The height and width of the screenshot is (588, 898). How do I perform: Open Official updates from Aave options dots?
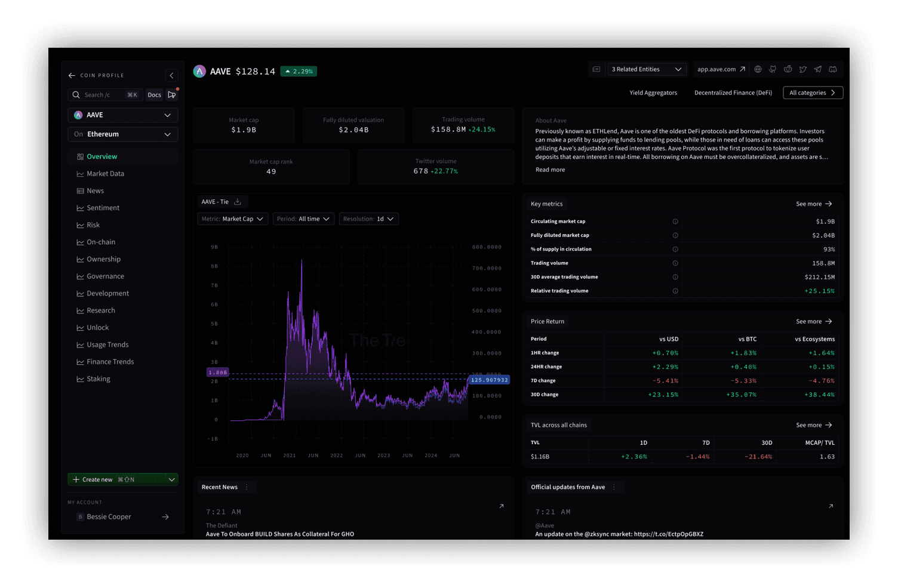[614, 487]
